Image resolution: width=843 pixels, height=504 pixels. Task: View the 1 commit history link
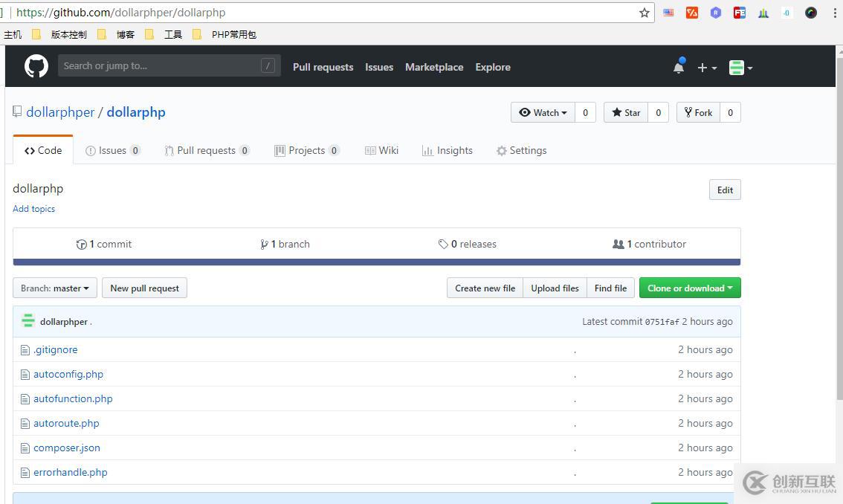click(x=104, y=245)
